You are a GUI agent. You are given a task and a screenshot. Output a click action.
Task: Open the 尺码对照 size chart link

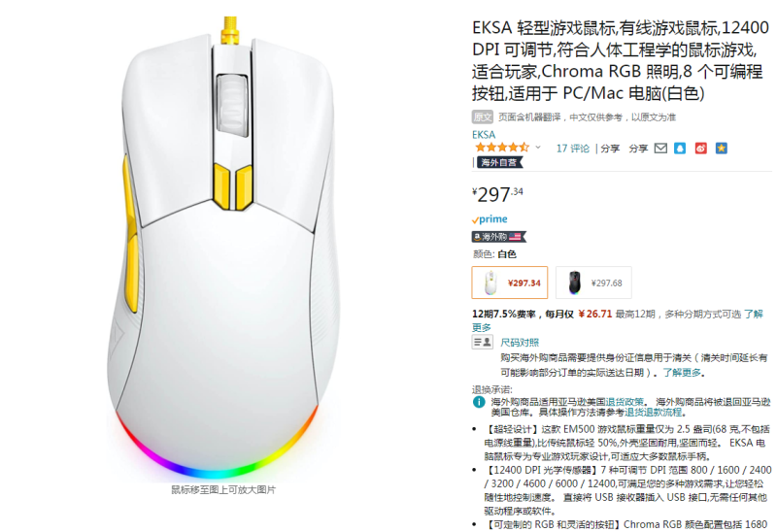point(520,343)
